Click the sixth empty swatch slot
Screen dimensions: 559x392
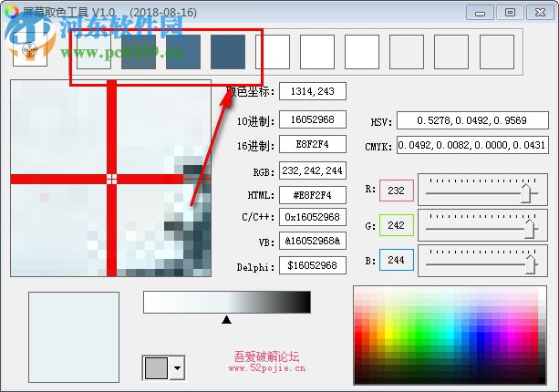317,52
